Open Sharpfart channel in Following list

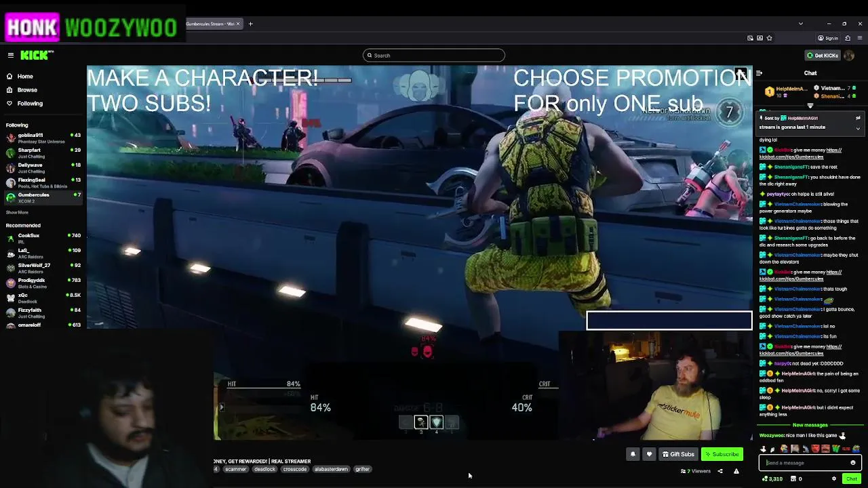43,153
